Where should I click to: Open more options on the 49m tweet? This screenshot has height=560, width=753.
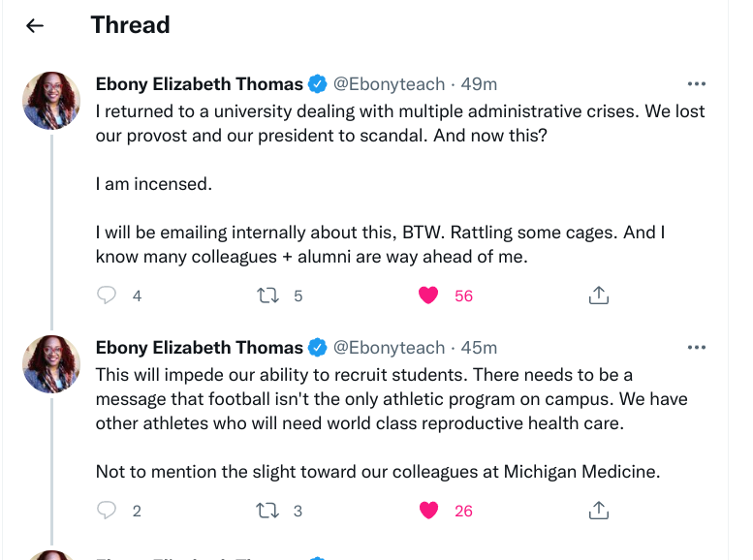(x=696, y=84)
